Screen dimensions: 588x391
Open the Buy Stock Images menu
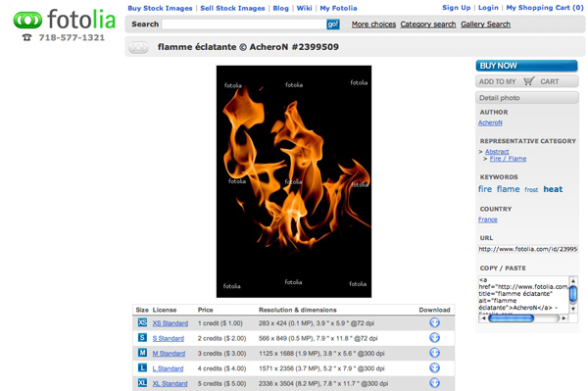pos(160,8)
